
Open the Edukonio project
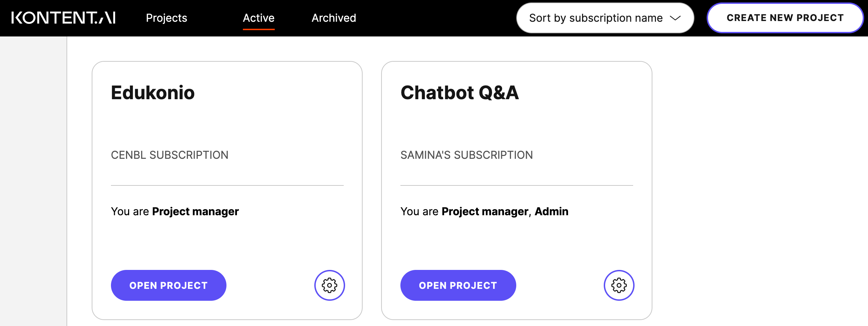click(x=168, y=285)
